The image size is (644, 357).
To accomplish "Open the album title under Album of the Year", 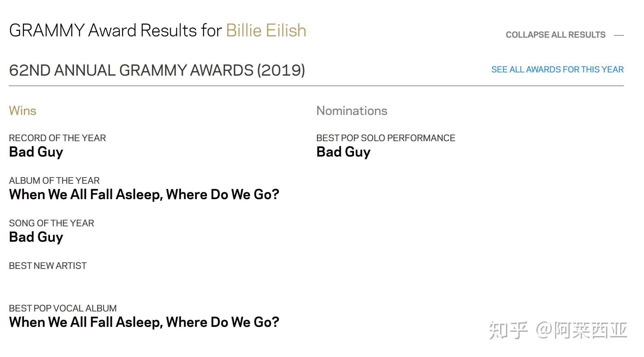I will tap(144, 195).
